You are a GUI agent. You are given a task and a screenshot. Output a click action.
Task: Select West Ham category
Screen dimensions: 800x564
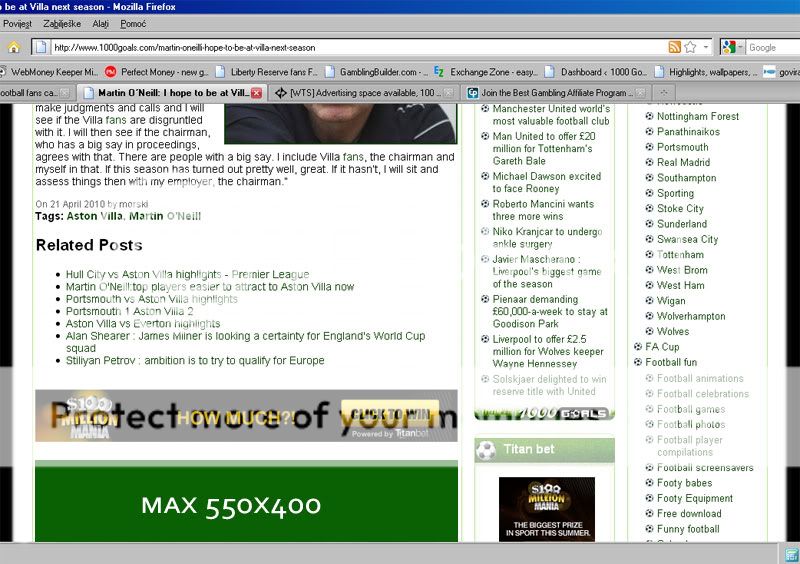tap(681, 285)
